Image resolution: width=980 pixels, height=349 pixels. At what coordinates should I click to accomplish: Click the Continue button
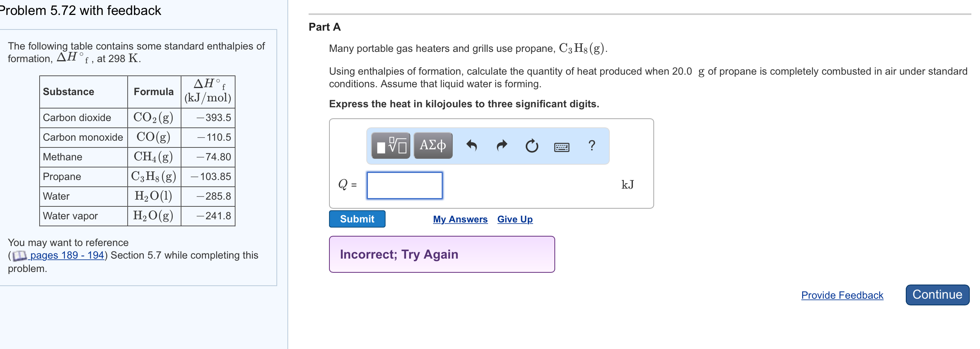(x=938, y=294)
